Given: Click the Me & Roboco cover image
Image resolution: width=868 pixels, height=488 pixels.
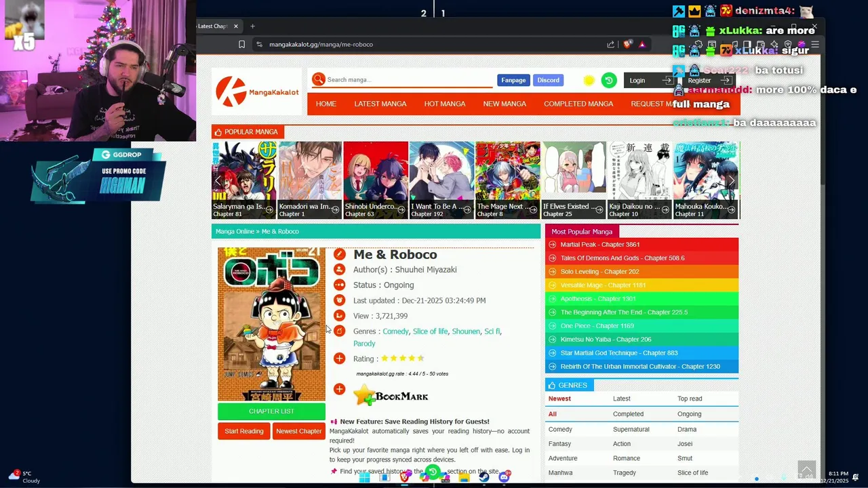Looking at the screenshot, I should click(x=271, y=324).
